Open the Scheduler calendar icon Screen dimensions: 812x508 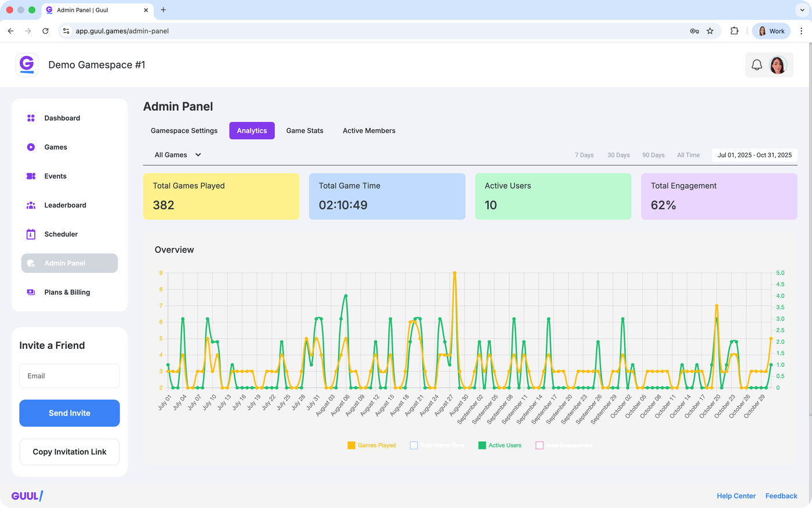[x=31, y=235]
